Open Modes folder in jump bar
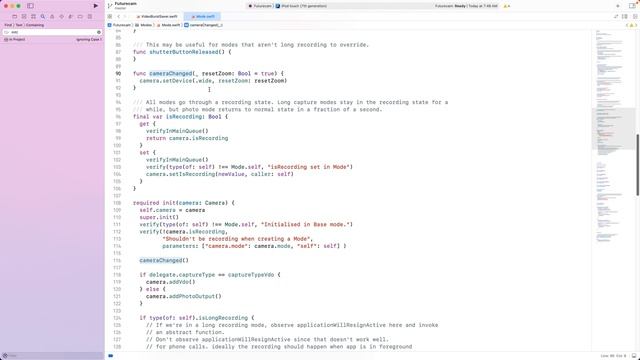The height and width of the screenshot is (360, 640). pyautogui.click(x=144, y=25)
